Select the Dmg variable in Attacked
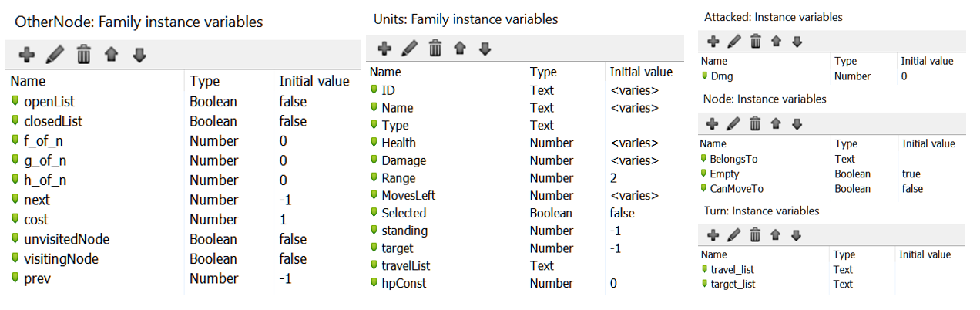Screen dimensions: 980x310 [x=832, y=76]
